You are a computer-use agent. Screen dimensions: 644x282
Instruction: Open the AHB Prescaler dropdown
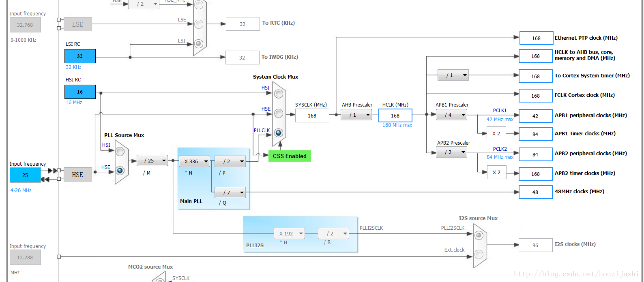click(x=356, y=115)
